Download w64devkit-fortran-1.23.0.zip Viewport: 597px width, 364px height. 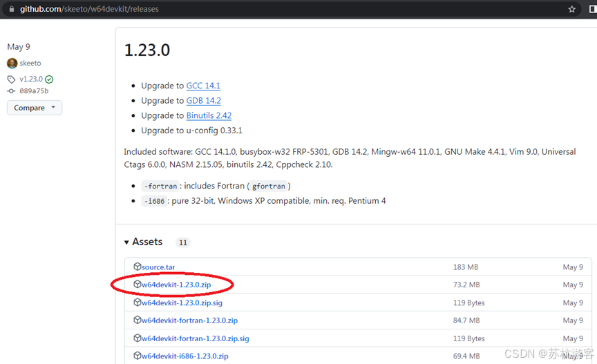(x=189, y=320)
